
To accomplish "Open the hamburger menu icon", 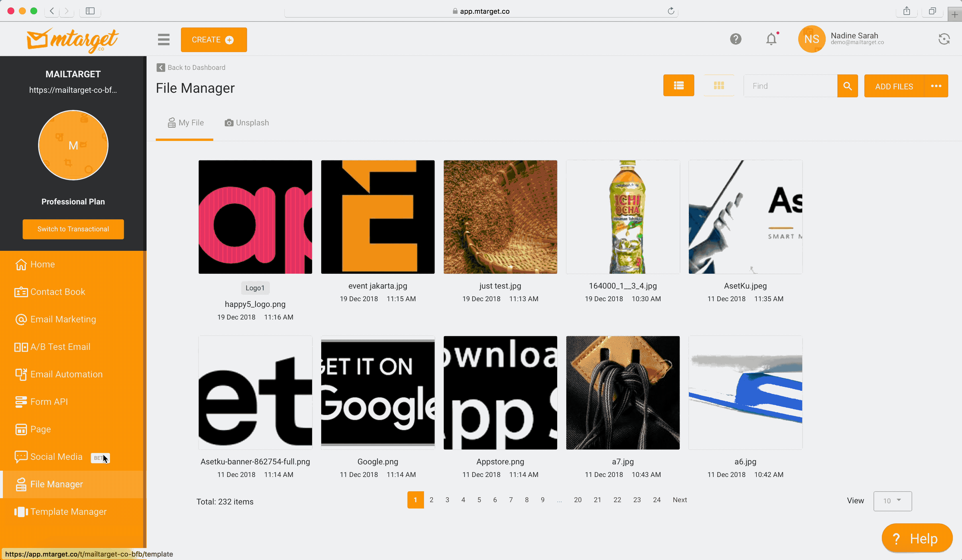I will (x=163, y=39).
